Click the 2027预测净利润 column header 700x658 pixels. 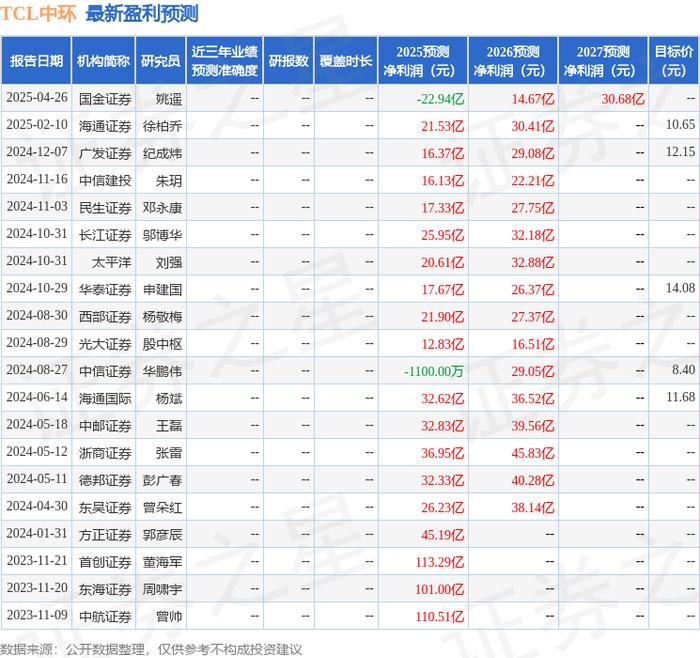click(x=603, y=61)
